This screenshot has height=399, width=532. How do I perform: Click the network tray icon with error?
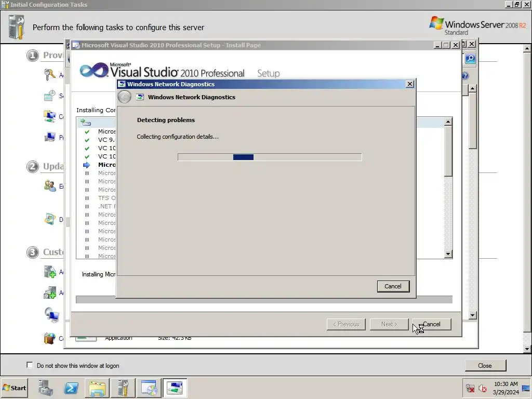470,388
